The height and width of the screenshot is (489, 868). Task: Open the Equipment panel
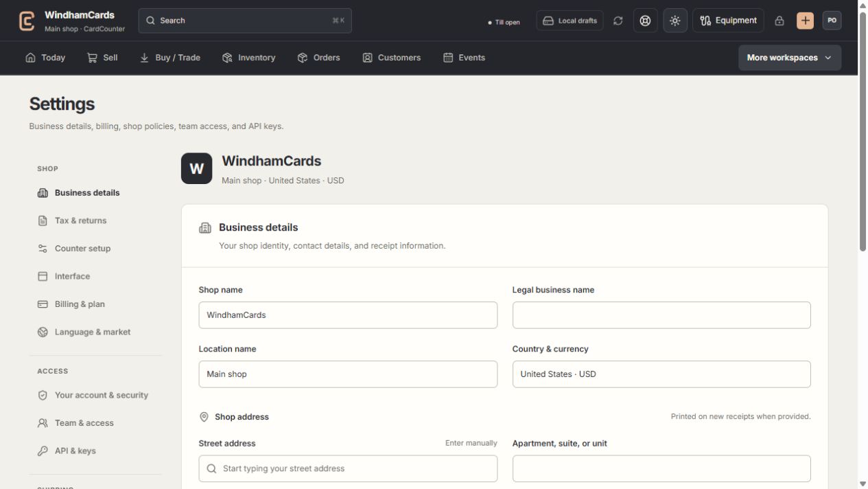click(728, 21)
